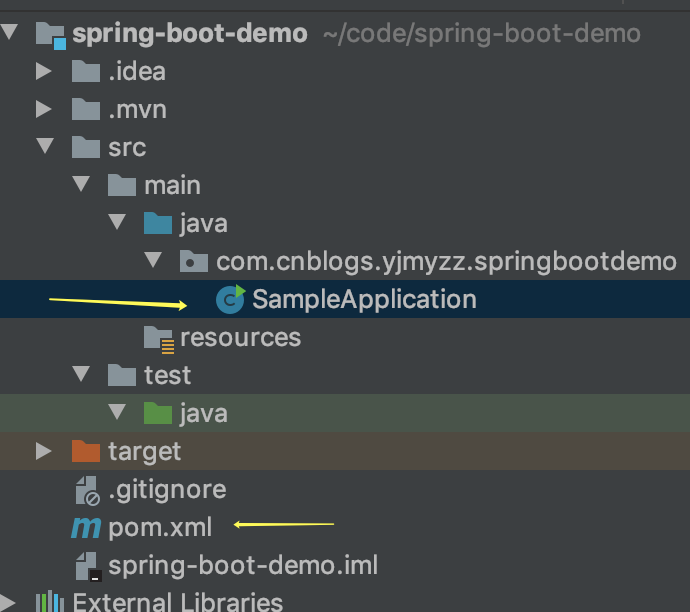
Task: Expand the .mvn folder
Action: [44, 109]
